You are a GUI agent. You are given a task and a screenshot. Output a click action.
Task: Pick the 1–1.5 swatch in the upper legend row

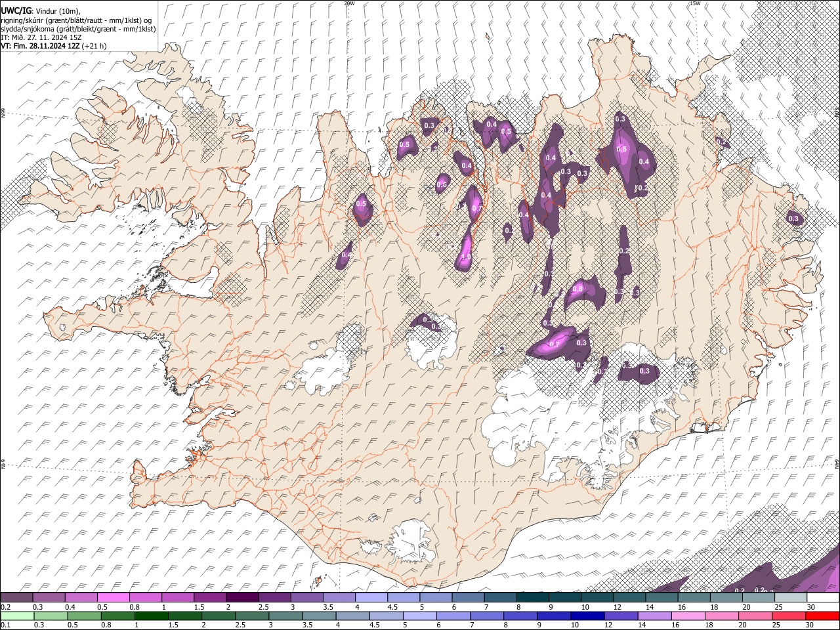point(177,597)
